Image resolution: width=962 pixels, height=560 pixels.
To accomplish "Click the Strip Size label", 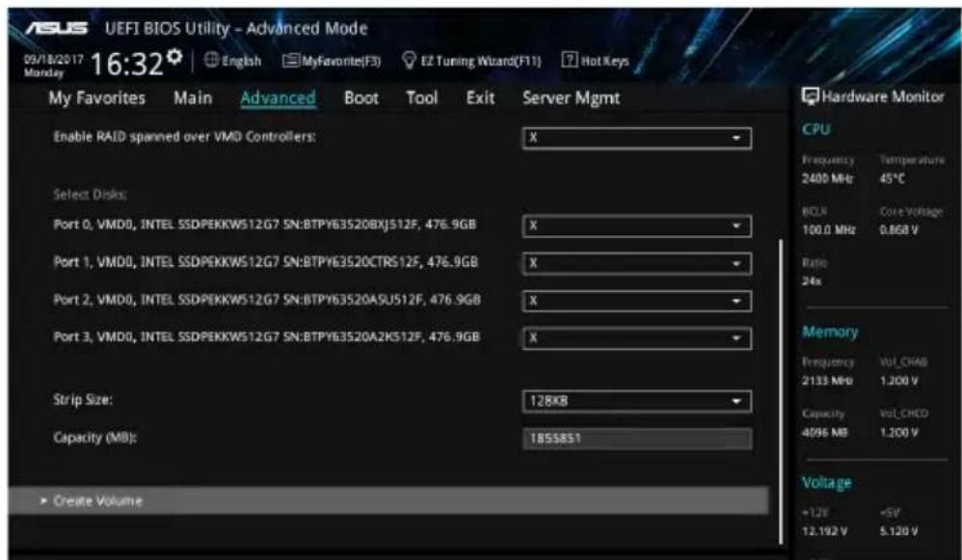I will click(83, 400).
